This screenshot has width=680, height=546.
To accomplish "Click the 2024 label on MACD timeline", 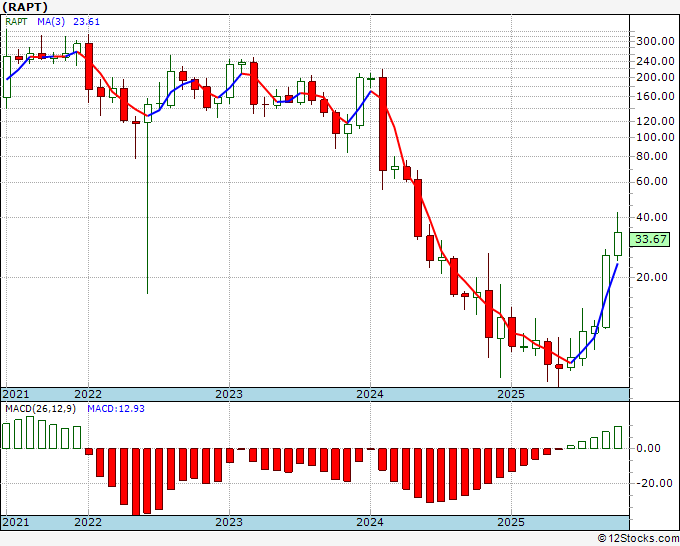I will click(x=370, y=522).
